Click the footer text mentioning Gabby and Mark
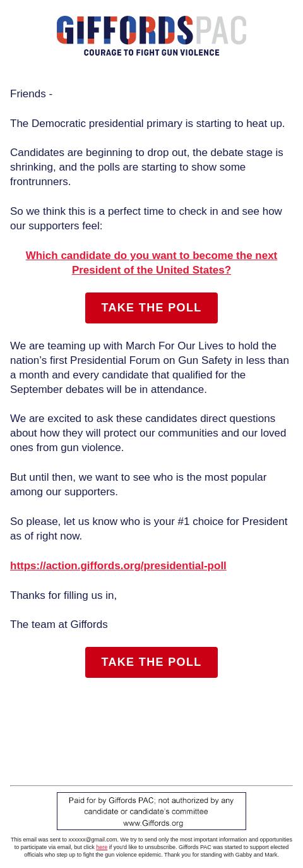This screenshot has width=303, height=868. coord(151,847)
